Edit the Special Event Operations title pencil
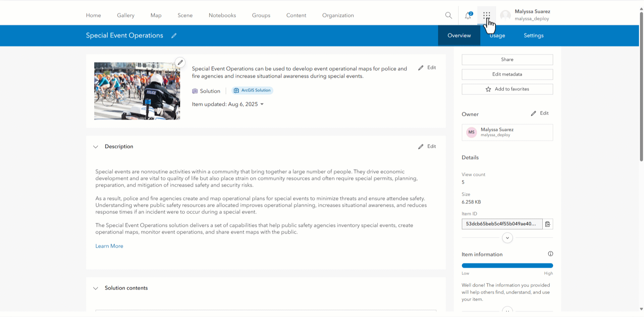This screenshot has height=317, width=644. click(x=174, y=36)
